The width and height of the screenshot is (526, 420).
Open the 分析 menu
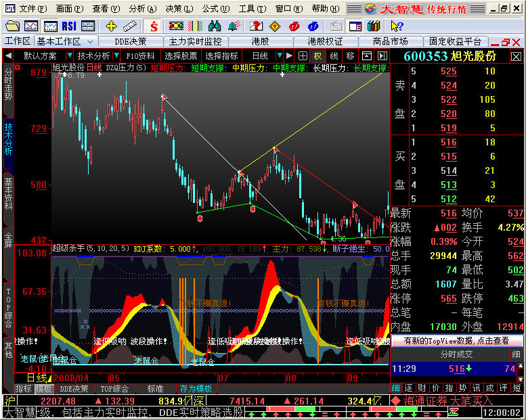point(143,8)
